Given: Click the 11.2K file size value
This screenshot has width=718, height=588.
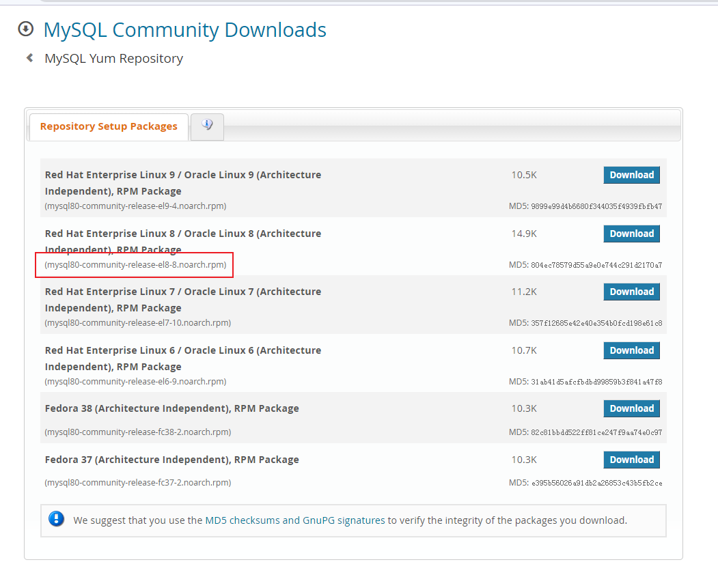Looking at the screenshot, I should click(x=524, y=292).
